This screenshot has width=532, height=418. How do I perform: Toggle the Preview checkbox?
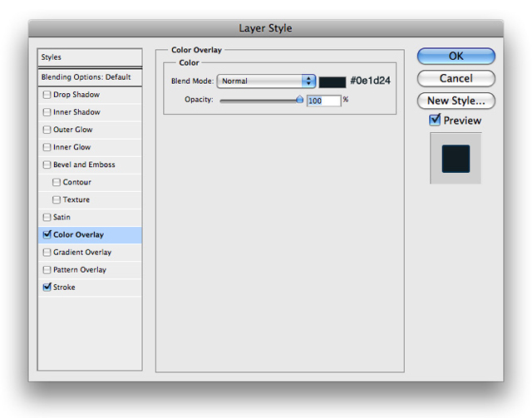435,120
